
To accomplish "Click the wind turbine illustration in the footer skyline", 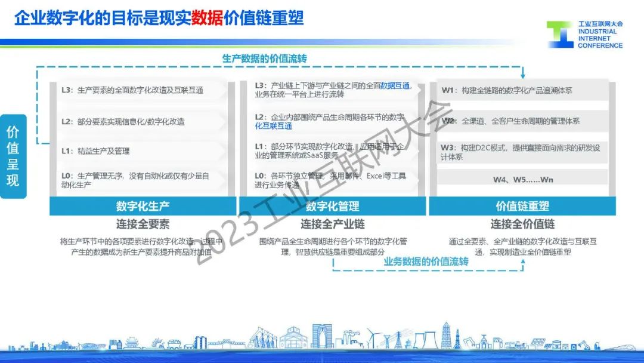I will tap(371, 339).
